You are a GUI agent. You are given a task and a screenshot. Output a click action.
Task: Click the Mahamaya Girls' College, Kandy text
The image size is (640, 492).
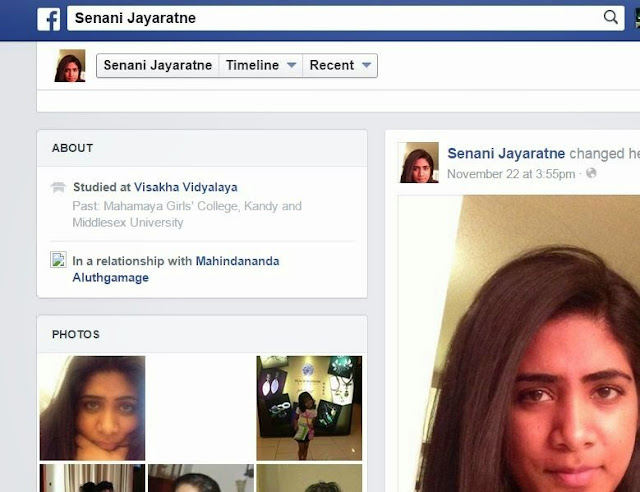(x=190, y=206)
